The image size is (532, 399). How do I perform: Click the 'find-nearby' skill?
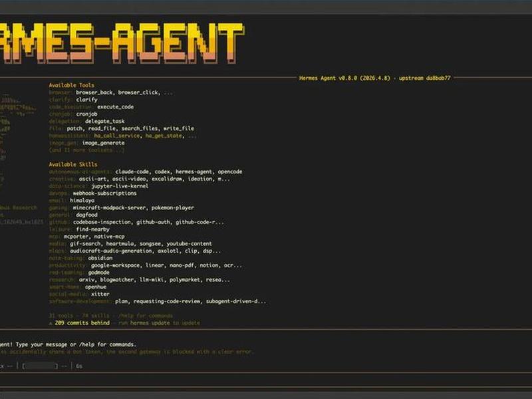[92, 229]
